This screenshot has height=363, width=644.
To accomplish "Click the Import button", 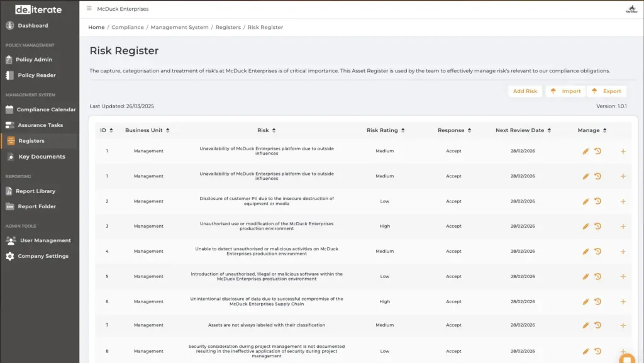I will tap(565, 91).
